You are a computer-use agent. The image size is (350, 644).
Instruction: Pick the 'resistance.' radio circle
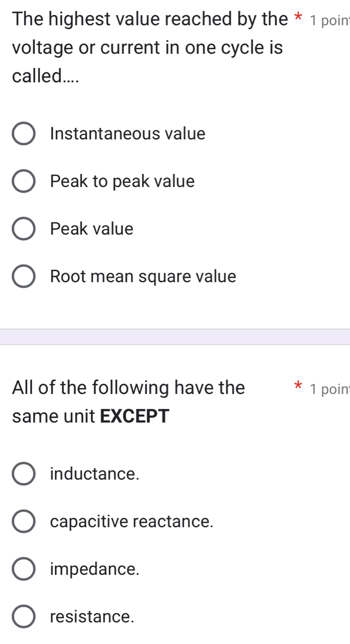(23, 617)
